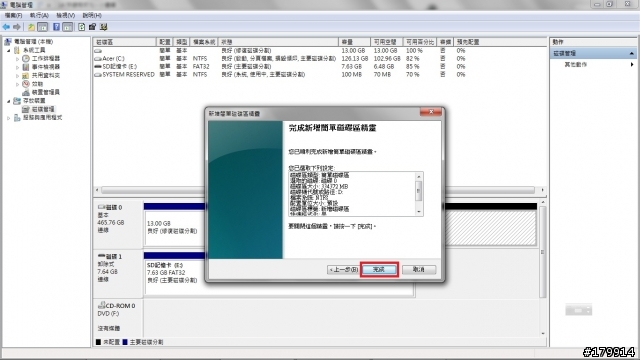Open the 執行(A) menu
The image size is (640, 360).
39,15
